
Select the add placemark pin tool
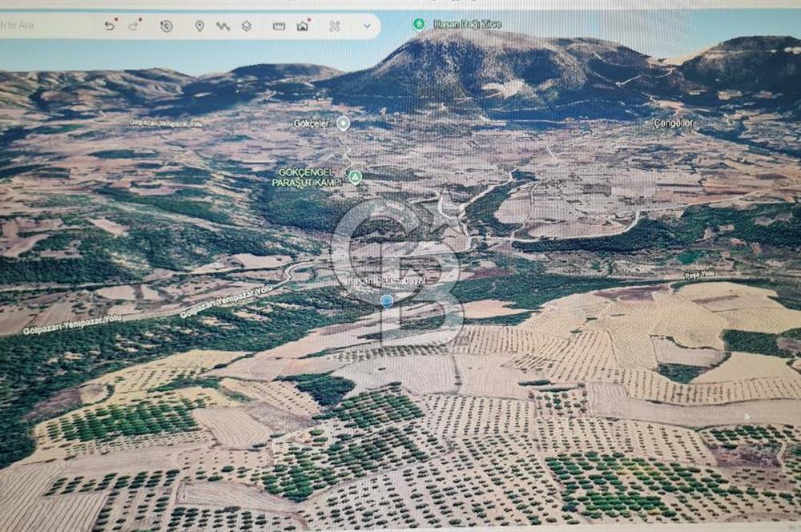tap(199, 26)
